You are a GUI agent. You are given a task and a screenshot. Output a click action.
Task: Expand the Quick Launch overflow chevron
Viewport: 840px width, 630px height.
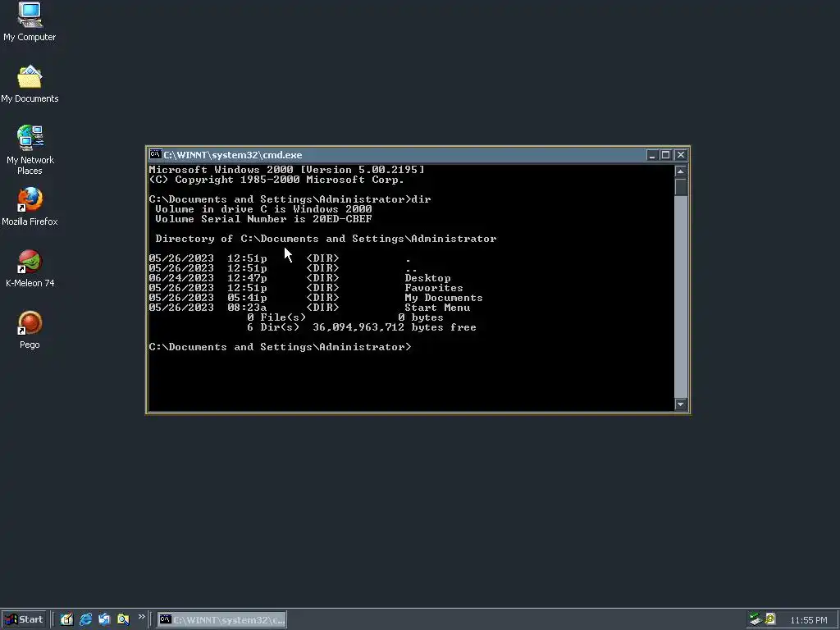141,617
